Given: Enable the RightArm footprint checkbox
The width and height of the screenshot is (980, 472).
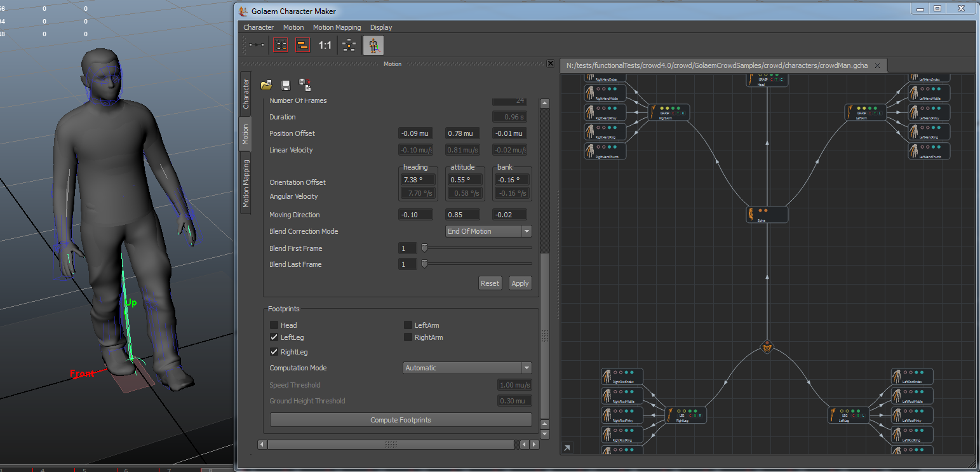Looking at the screenshot, I should click(408, 337).
